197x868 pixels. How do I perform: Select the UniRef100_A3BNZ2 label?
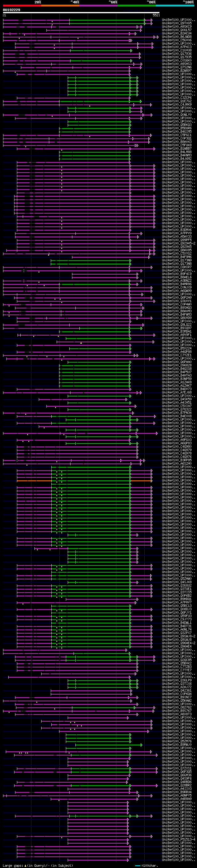177,280
